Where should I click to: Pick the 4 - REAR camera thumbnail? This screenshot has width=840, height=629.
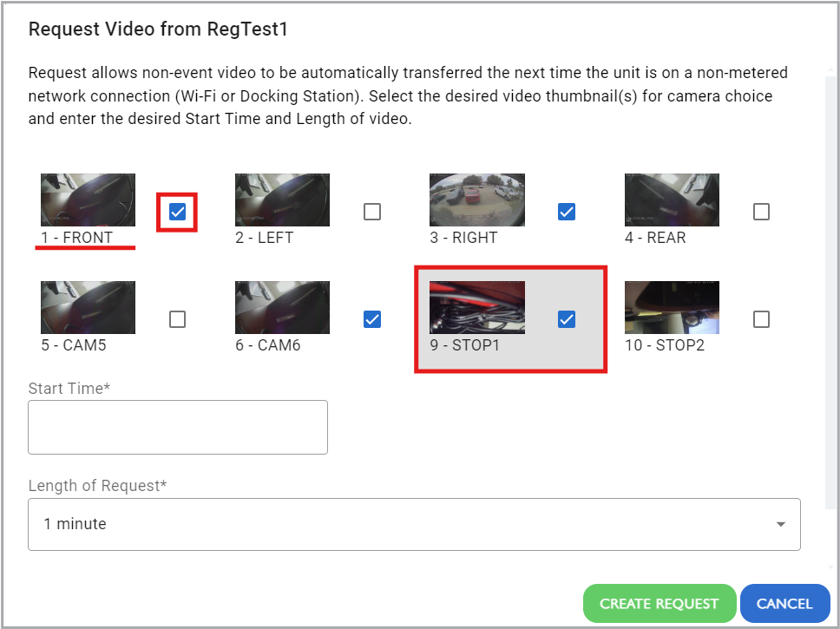tap(672, 200)
